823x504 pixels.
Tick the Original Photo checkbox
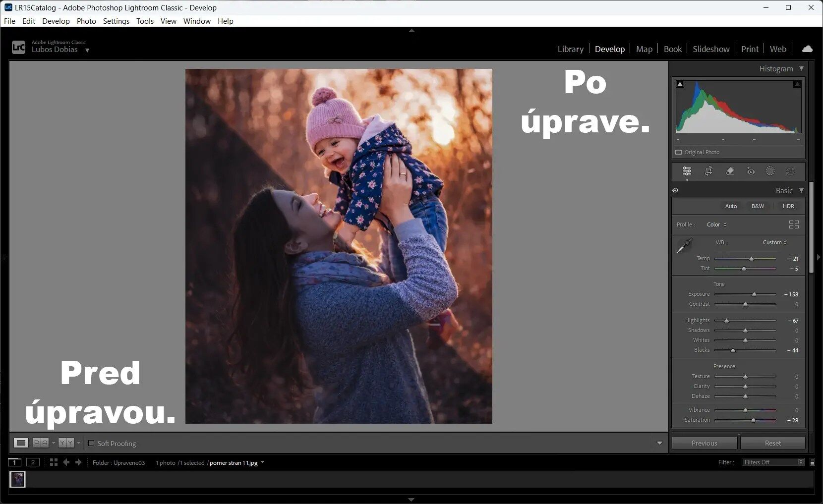(x=679, y=152)
